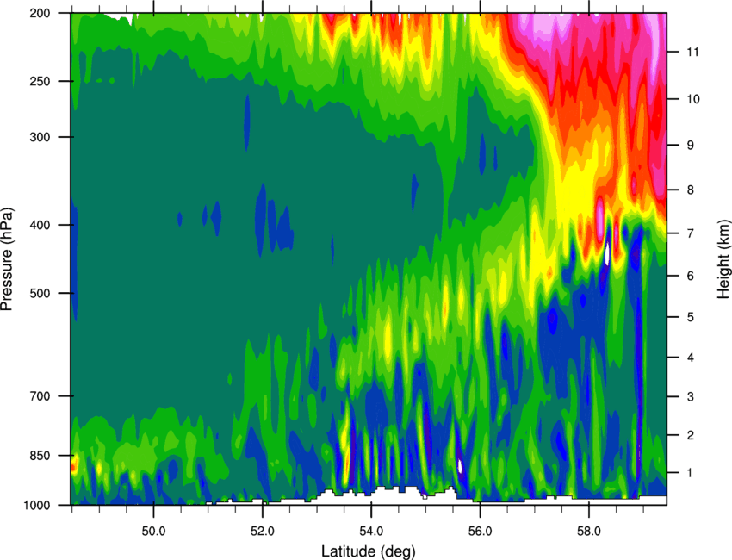Click the 'Height (km)' axis title
732x560 pixels.
tap(723, 259)
